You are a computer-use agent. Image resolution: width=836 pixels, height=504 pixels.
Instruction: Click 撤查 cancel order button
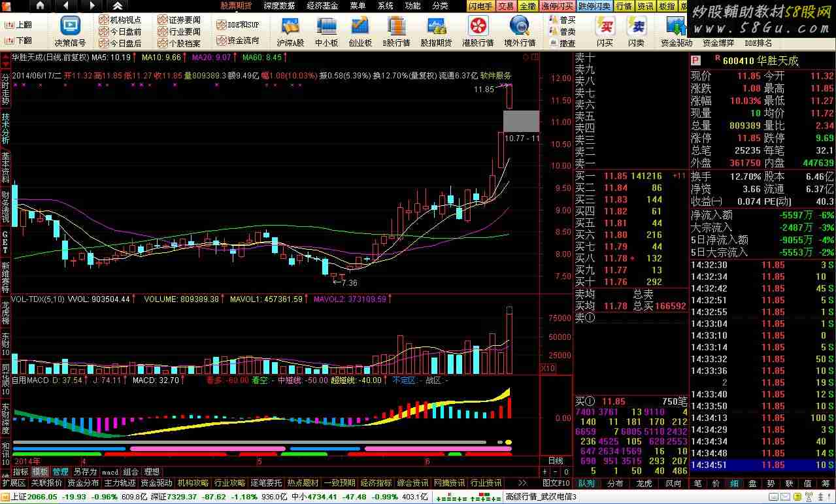click(x=563, y=43)
